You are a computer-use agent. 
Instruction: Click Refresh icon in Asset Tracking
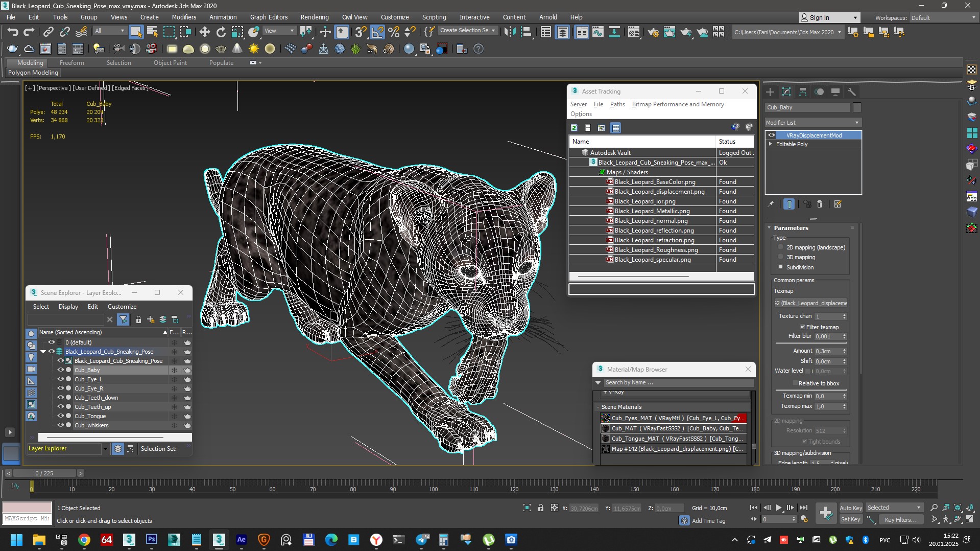pos(574,128)
